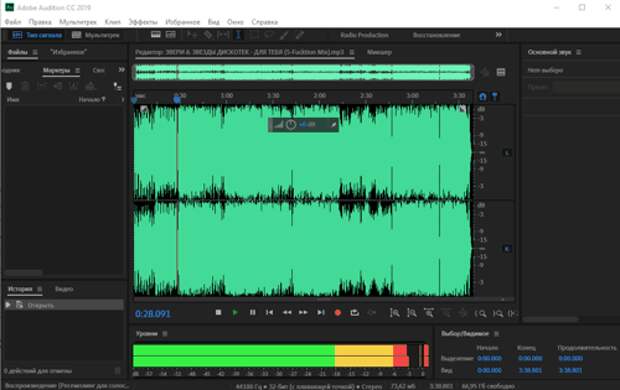620x390 pixels.
Task: Expand the workspace overflow chevrons
Action: pos(499,35)
